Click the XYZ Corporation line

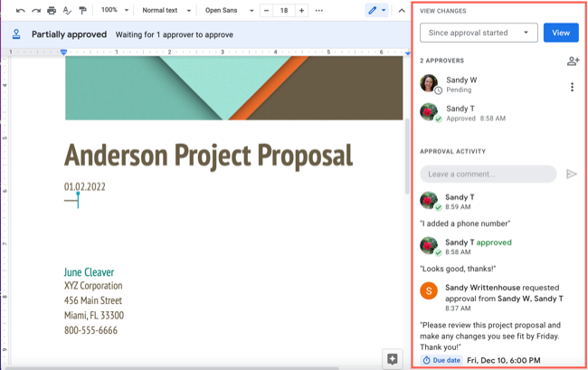pos(93,286)
